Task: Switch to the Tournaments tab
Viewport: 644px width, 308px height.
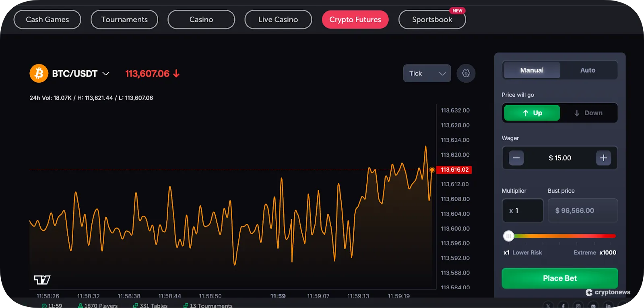Action: click(x=124, y=19)
